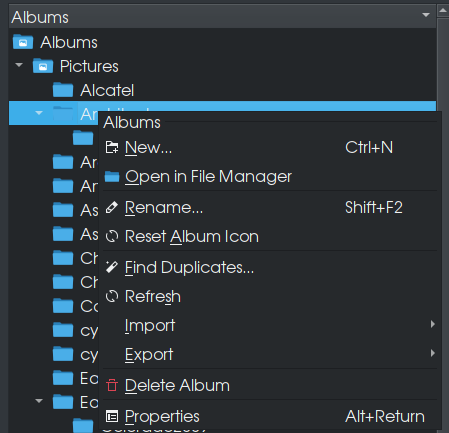The width and height of the screenshot is (449, 433).
Task: Click the red trash icon for Delete Album
Action: click(x=112, y=385)
